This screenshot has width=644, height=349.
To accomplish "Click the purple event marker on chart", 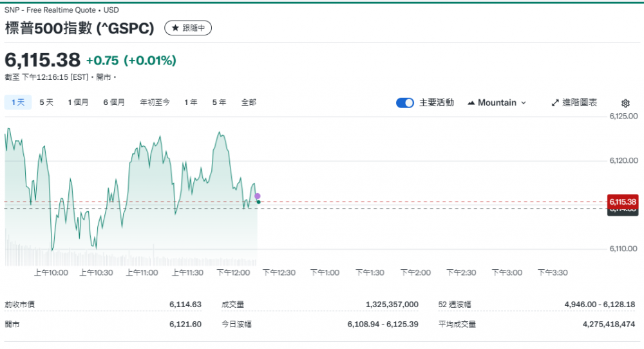I will click(258, 196).
